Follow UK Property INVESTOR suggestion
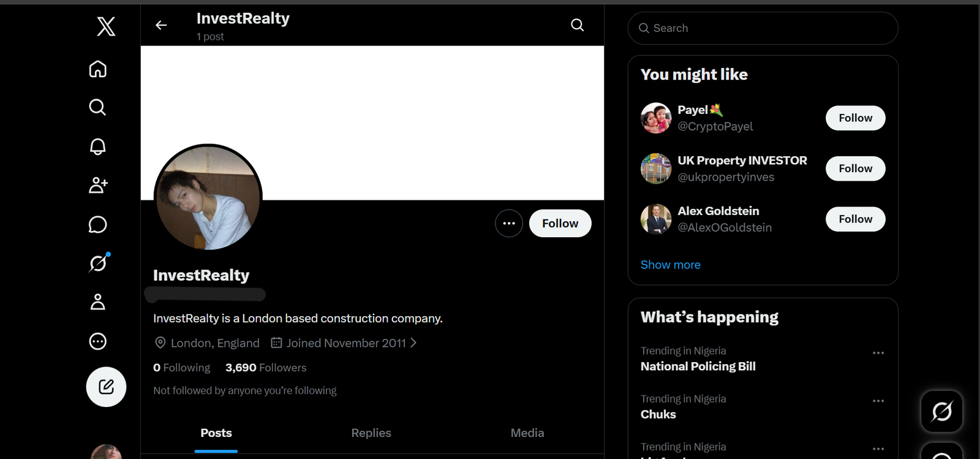 855,169
